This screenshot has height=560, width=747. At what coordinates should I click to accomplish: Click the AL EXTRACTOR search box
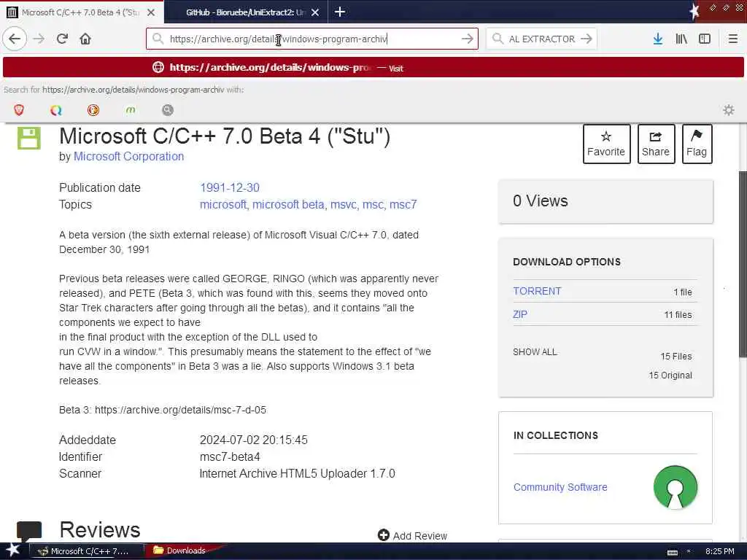pos(541,39)
